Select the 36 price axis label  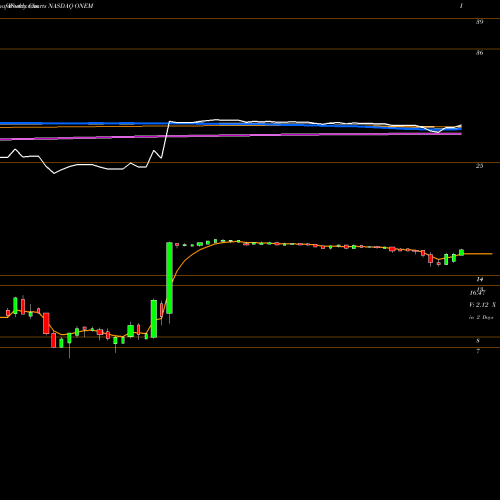479,53
